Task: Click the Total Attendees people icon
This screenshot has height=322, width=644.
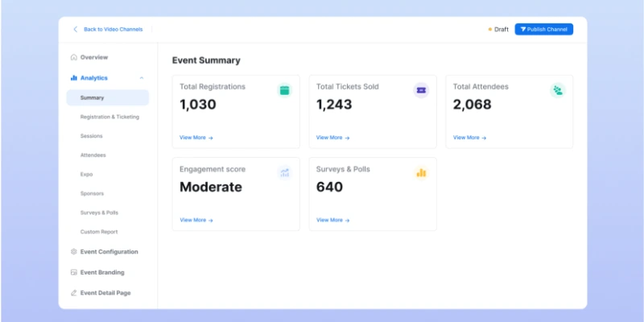Action: click(557, 90)
